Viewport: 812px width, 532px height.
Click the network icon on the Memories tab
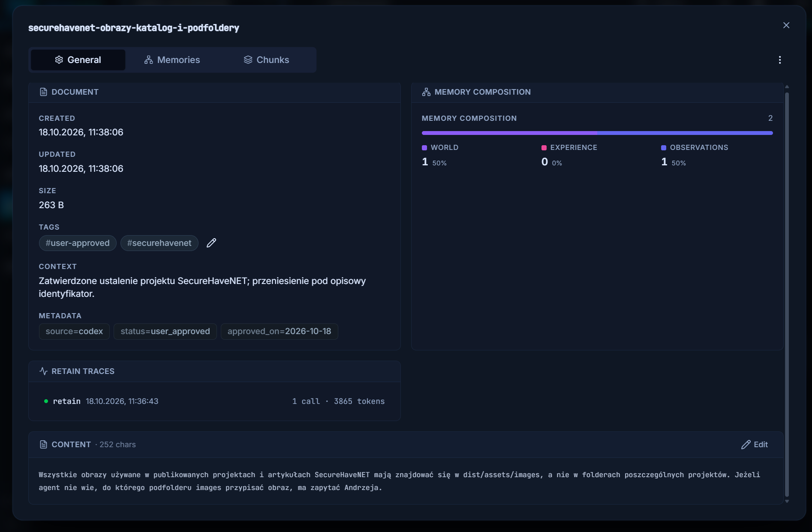[148, 60]
